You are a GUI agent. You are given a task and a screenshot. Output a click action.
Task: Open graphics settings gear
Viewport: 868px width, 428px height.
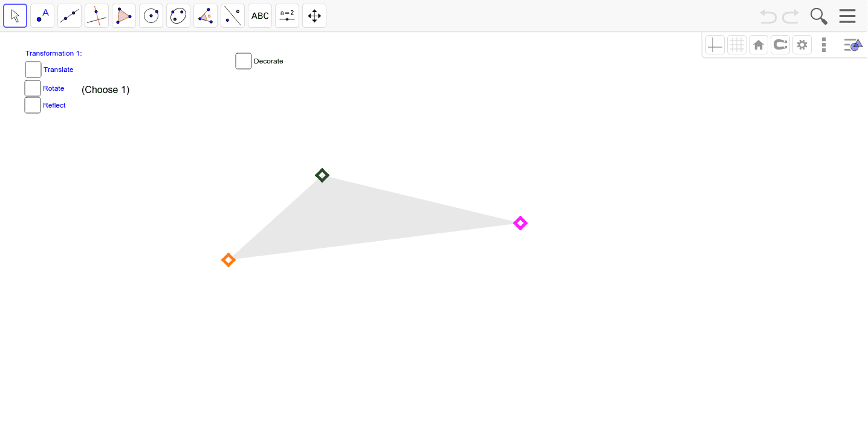point(802,45)
